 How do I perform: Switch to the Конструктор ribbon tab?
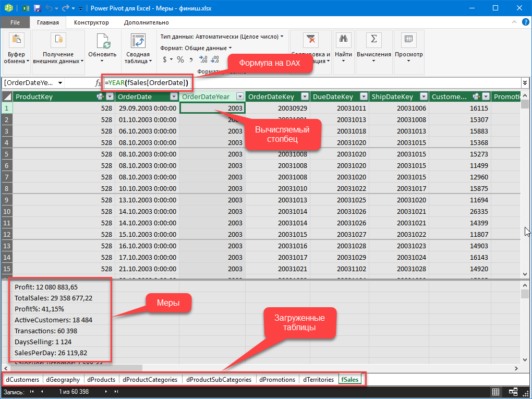tap(91, 22)
